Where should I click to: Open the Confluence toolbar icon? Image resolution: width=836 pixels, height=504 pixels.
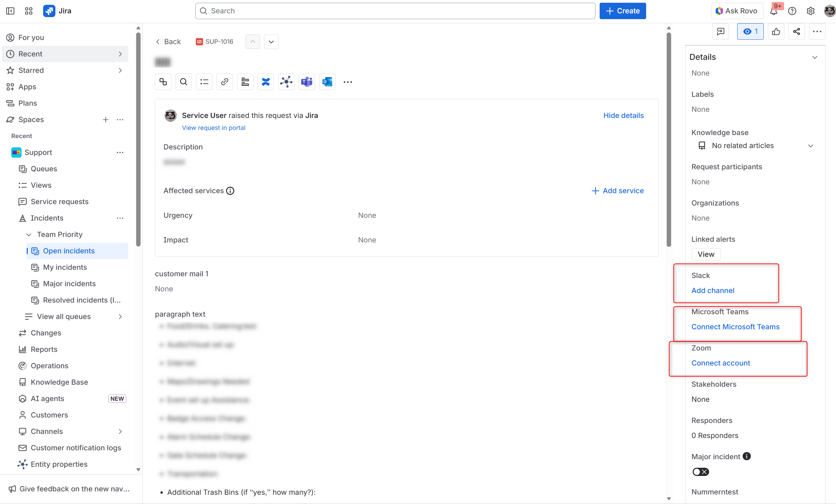click(265, 82)
